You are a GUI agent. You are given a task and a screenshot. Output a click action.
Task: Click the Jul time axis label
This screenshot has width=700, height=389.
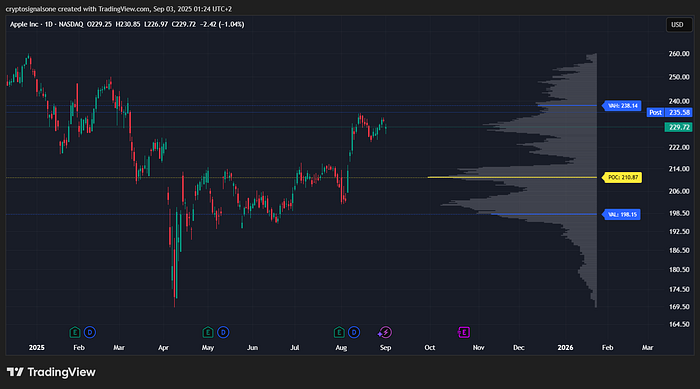tap(295, 347)
